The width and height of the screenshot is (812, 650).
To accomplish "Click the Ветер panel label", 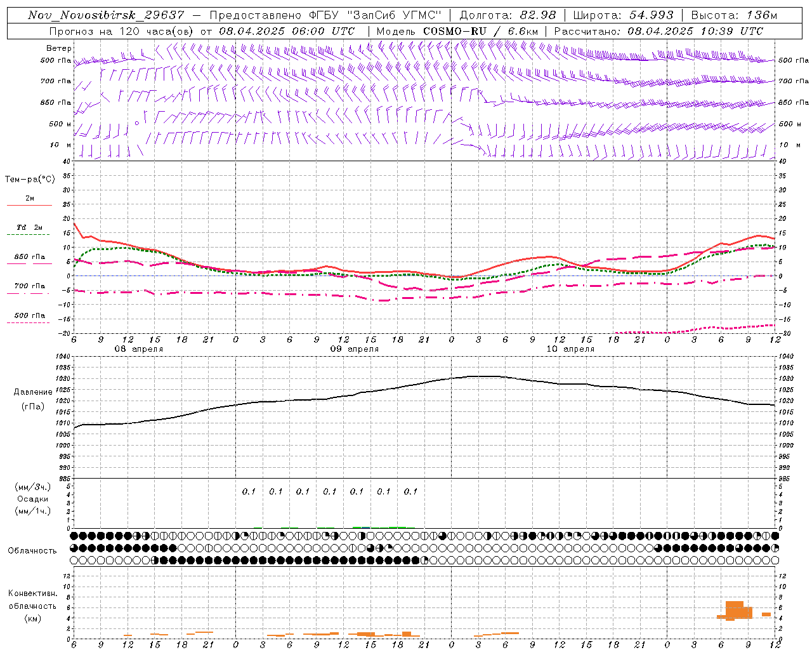I will pyautogui.click(x=59, y=48).
